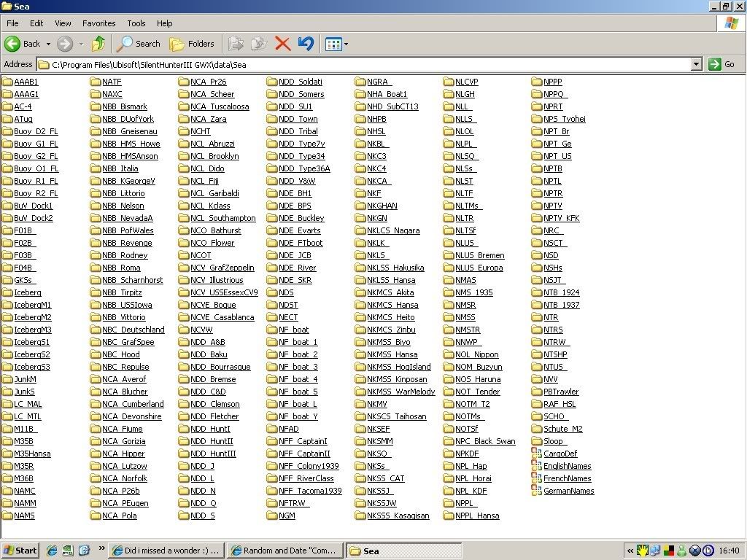Click the NCA_Scheer folder icon
Screen dimensions: 747x560
pyautogui.click(x=183, y=94)
